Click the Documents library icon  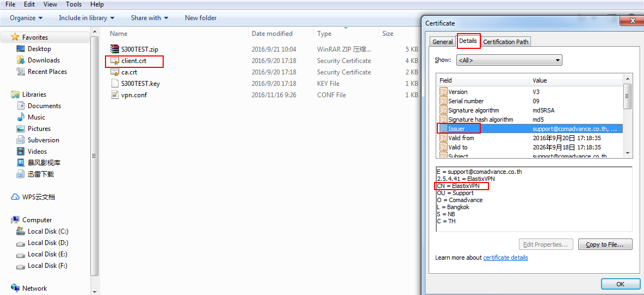tap(21, 106)
